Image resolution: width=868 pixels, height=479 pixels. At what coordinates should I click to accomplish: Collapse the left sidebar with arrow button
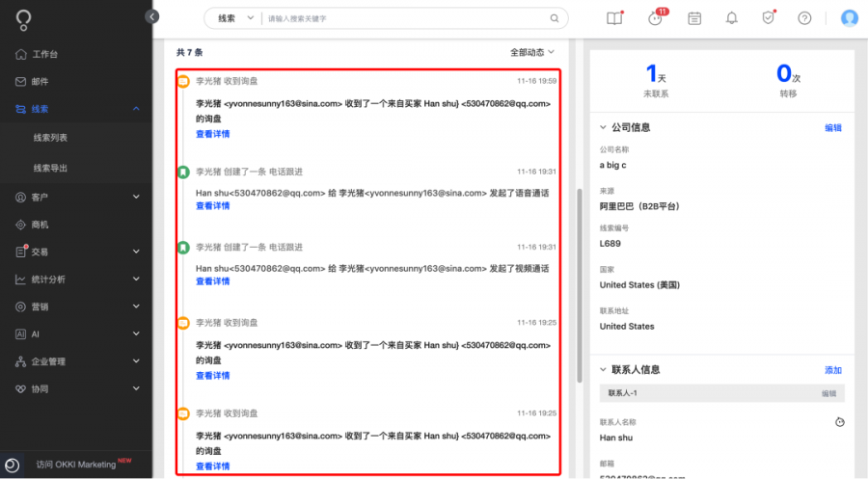click(151, 16)
